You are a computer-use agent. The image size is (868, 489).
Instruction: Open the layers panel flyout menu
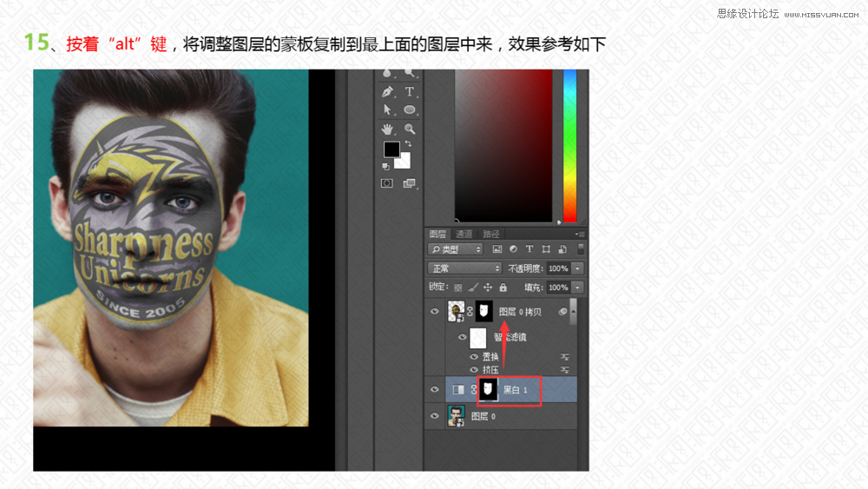click(x=579, y=235)
